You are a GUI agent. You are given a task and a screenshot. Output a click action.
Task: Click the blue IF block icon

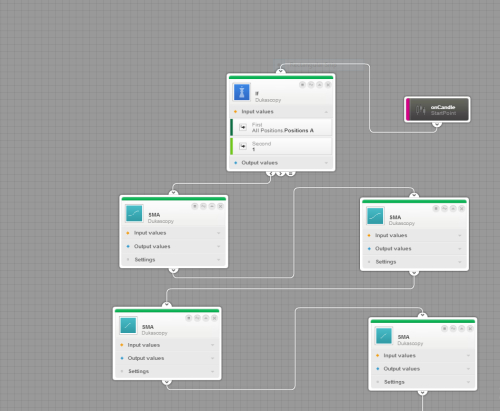pyautogui.click(x=242, y=92)
